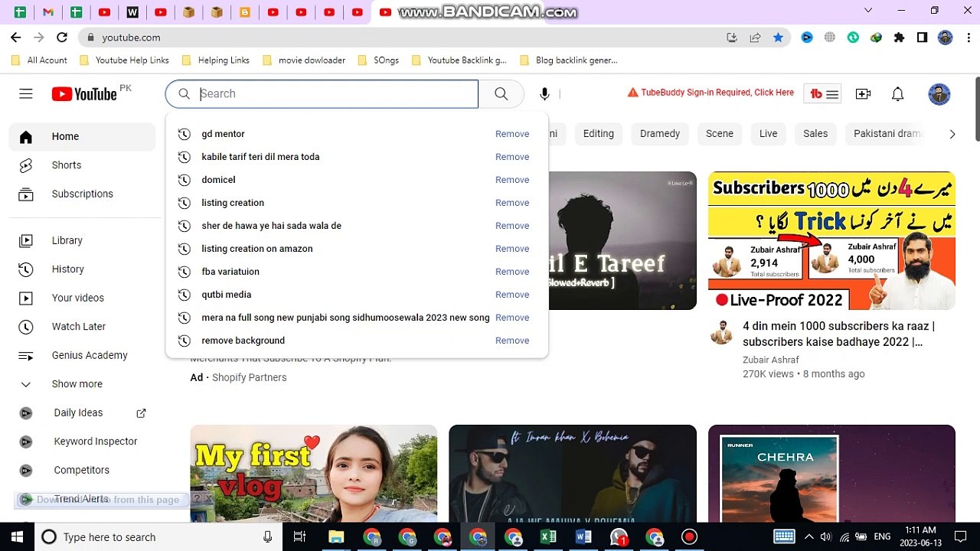The image size is (980, 551).
Task: Expand Show more in the sidebar
Action: tap(82, 383)
